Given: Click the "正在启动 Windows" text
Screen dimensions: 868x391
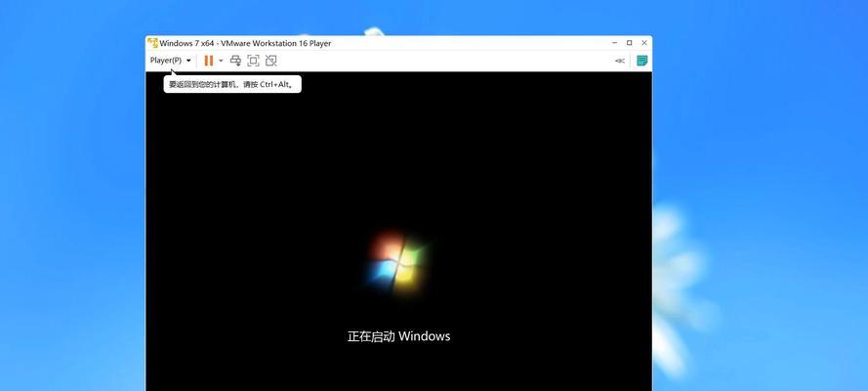Looking at the screenshot, I should click(x=398, y=336).
